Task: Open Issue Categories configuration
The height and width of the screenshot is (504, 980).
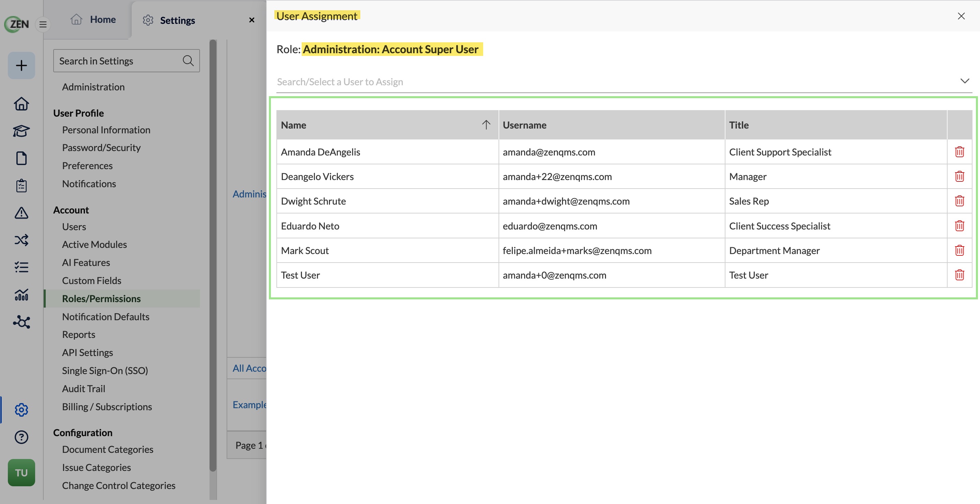Action: (96, 468)
